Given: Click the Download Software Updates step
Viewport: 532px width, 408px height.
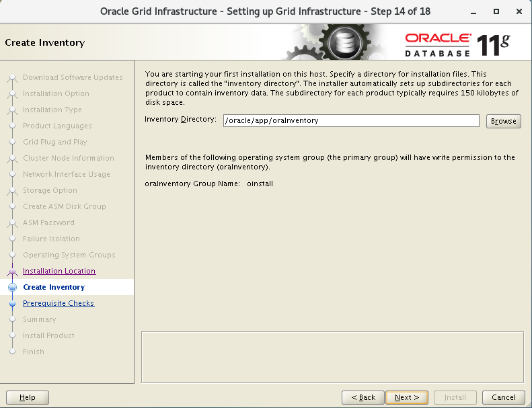Looking at the screenshot, I should click(73, 77).
